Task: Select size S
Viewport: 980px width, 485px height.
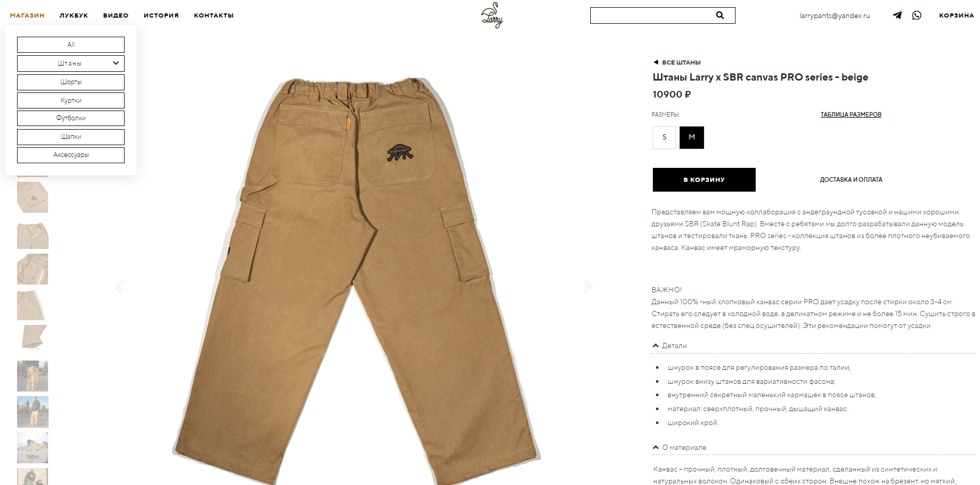Action: (x=664, y=137)
